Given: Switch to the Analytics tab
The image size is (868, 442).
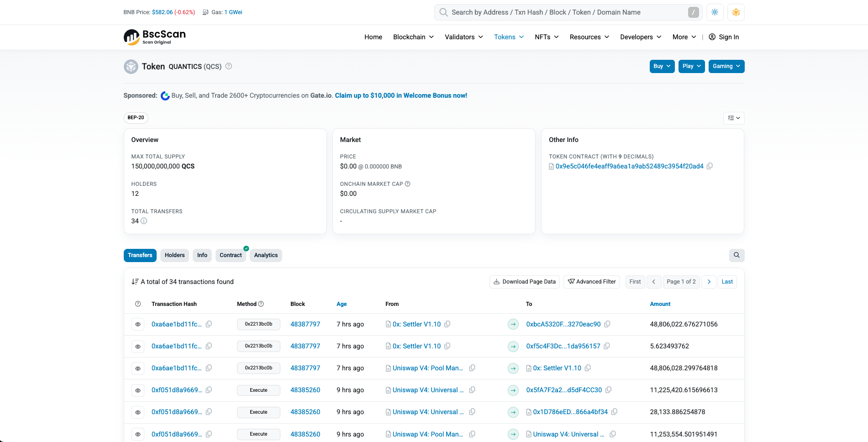Looking at the screenshot, I should coord(266,255).
